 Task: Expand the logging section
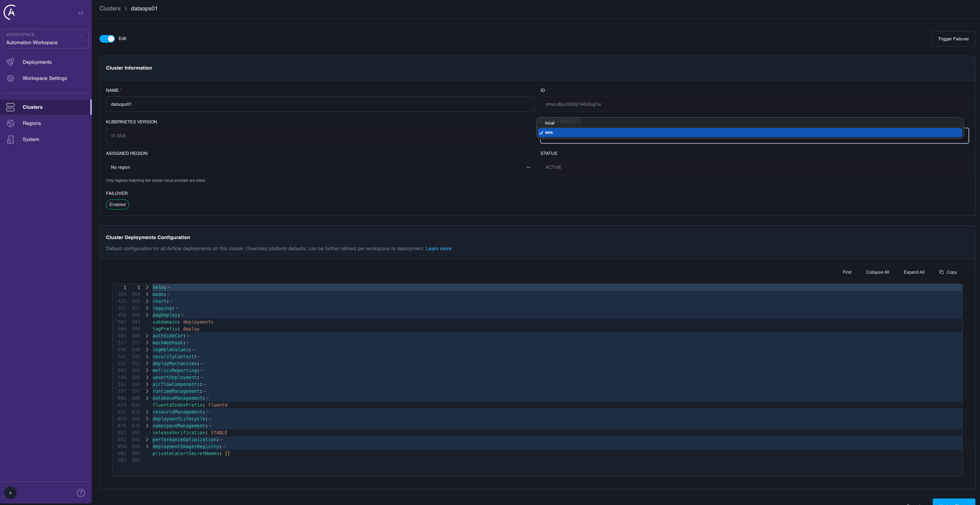[x=147, y=308]
